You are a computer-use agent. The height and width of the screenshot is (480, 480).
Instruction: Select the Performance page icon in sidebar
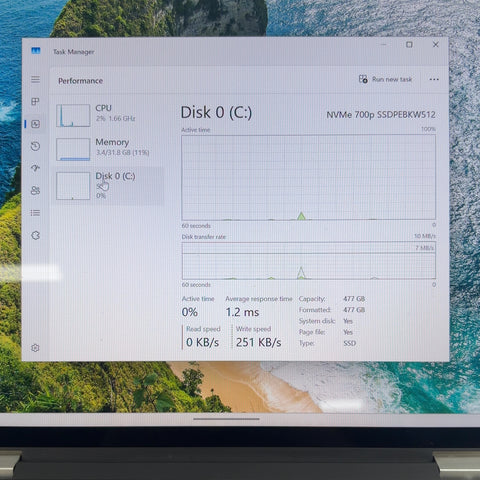click(x=35, y=124)
